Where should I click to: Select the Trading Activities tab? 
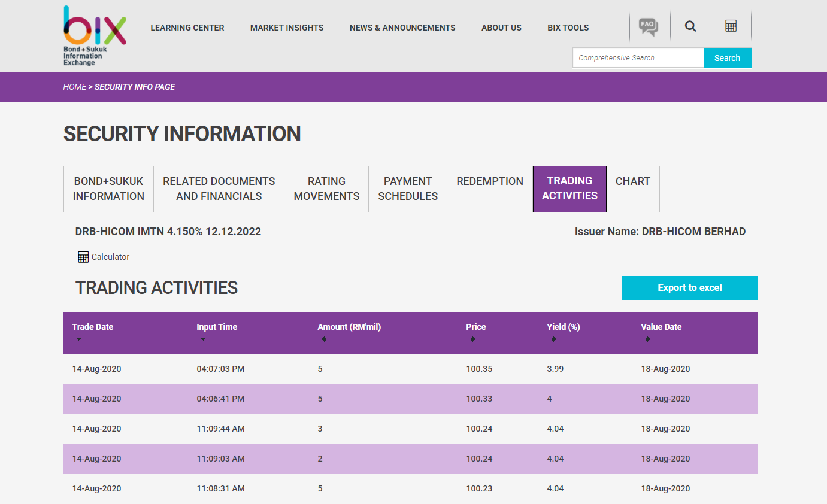pyautogui.click(x=569, y=189)
